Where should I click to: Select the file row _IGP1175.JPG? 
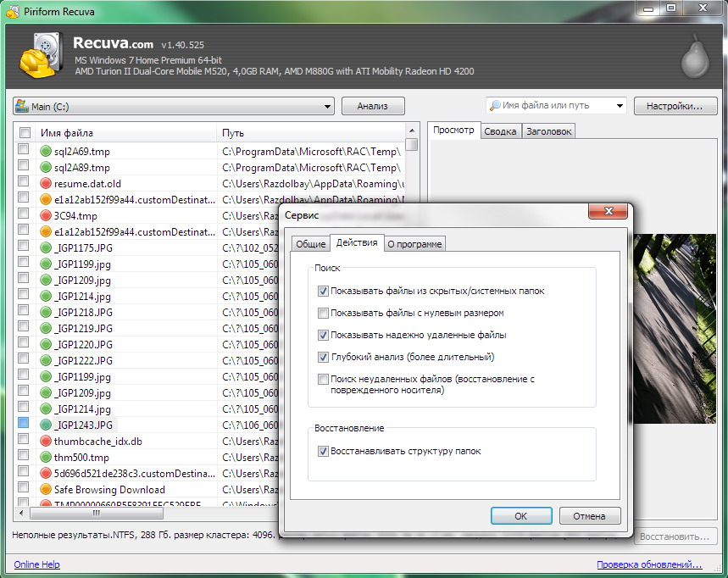[147, 248]
